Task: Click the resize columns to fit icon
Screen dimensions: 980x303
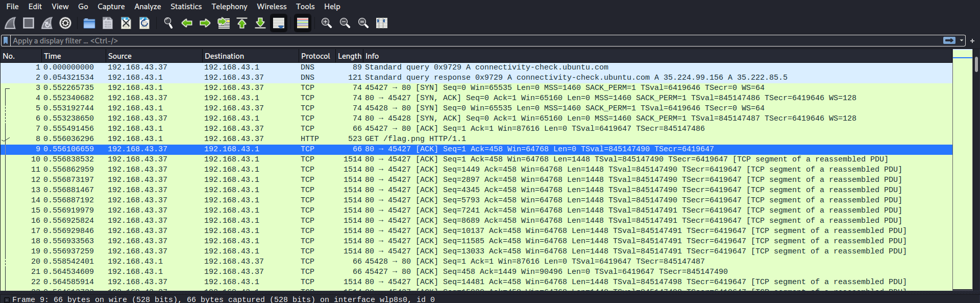Action: click(x=382, y=23)
